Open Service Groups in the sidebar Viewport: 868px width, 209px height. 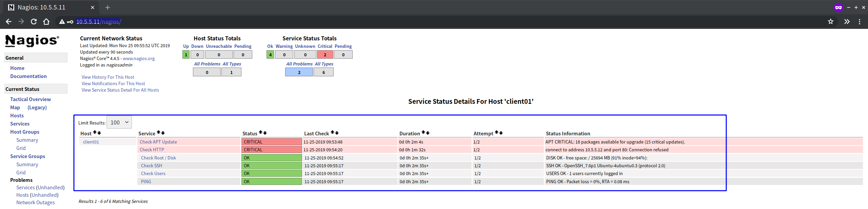[x=27, y=156]
